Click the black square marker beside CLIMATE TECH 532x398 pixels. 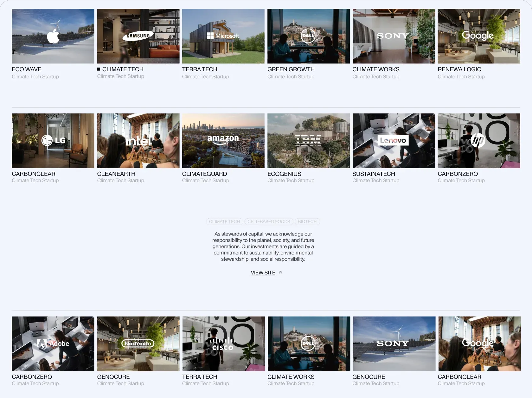point(99,69)
